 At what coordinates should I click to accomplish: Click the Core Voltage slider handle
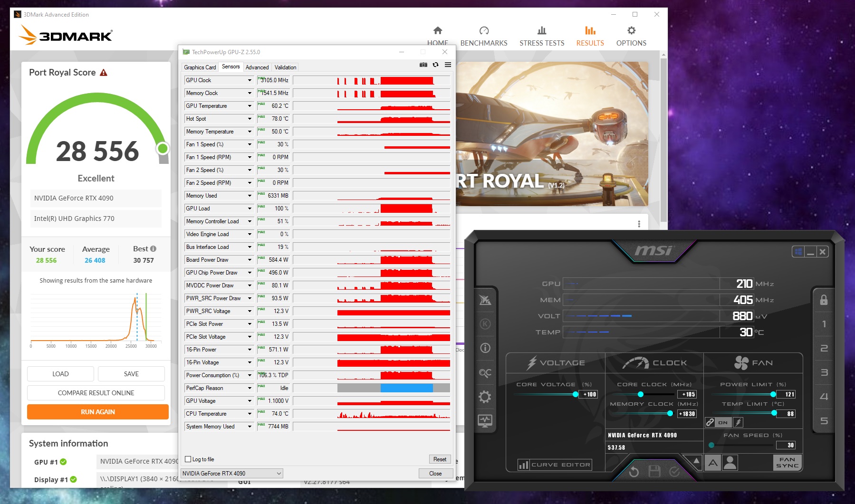point(576,394)
